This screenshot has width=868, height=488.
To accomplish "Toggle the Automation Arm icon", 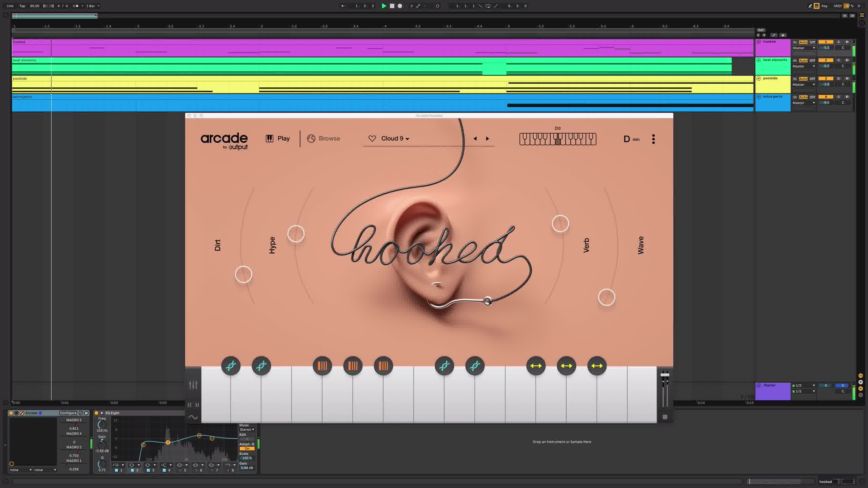I will click(418, 6).
